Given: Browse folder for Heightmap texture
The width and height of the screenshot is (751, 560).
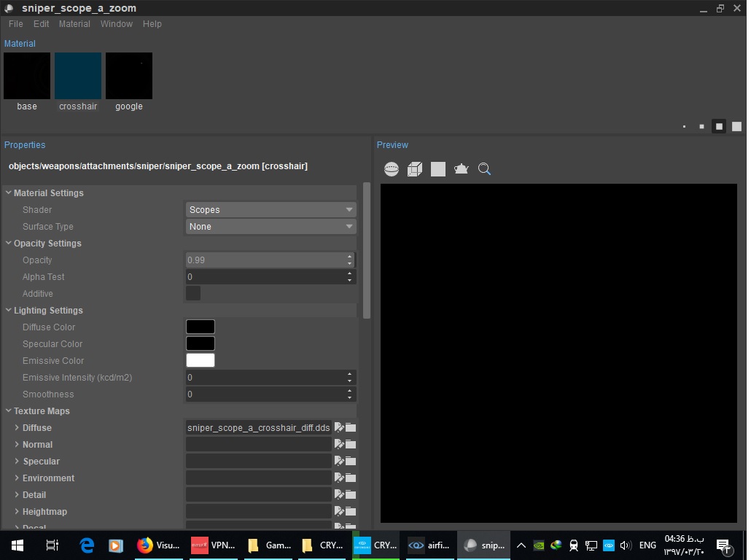Looking at the screenshot, I should 351,511.
